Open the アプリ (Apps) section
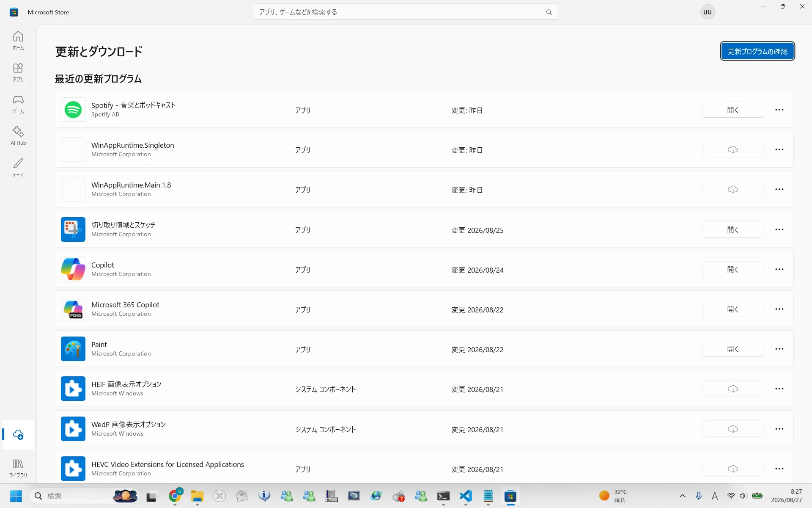The width and height of the screenshot is (812, 508). pos(18,72)
